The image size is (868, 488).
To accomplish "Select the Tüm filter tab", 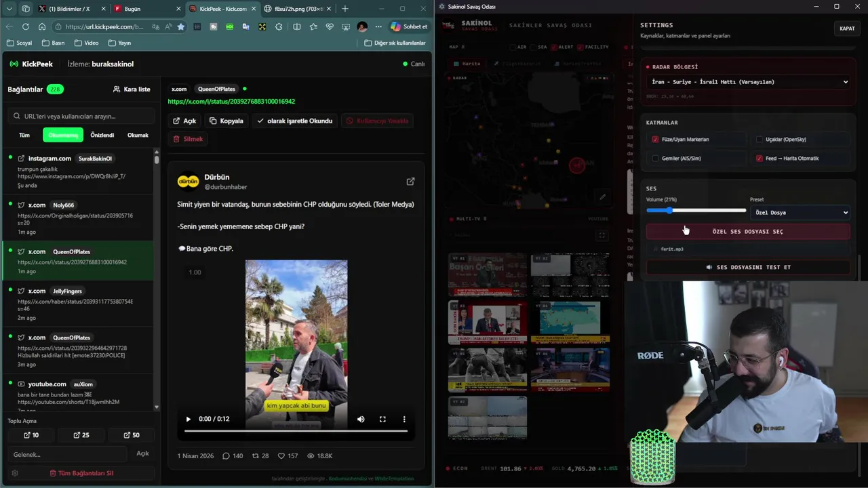I will click(24, 135).
